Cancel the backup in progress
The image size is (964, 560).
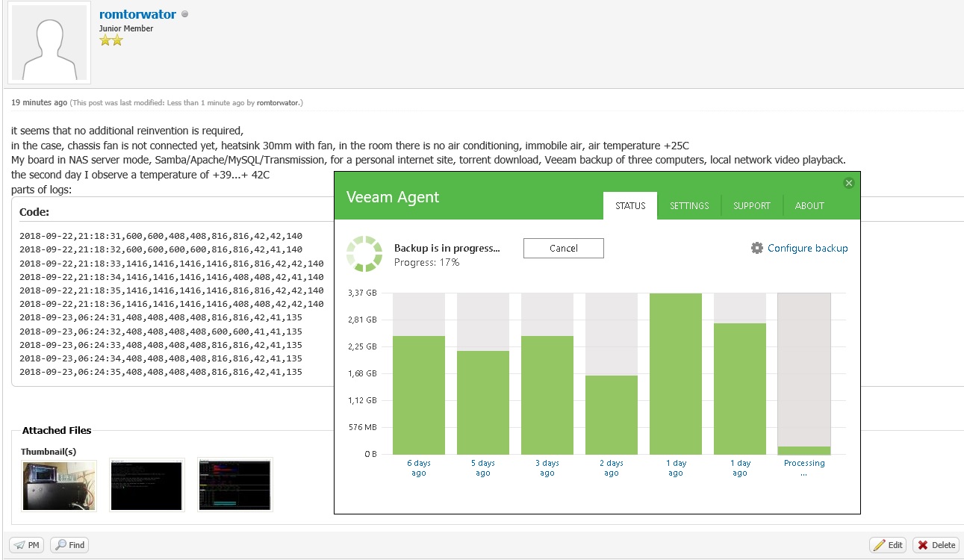tap(563, 249)
